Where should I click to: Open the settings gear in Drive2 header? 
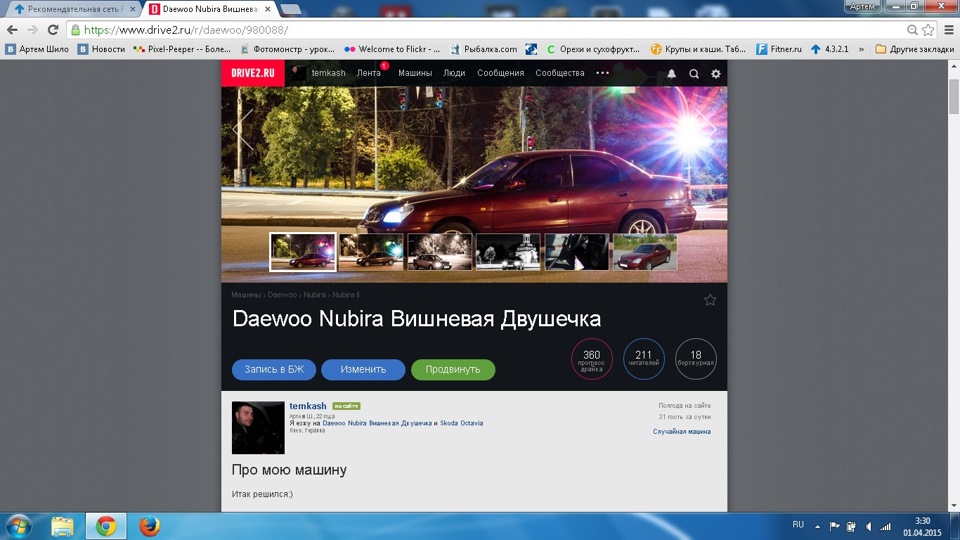716,73
